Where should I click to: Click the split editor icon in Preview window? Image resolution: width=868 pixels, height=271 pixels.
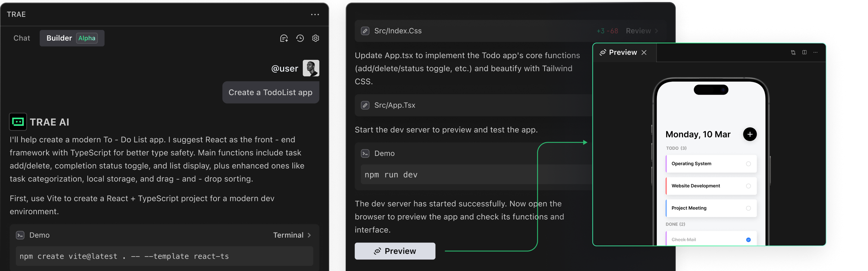point(805,52)
